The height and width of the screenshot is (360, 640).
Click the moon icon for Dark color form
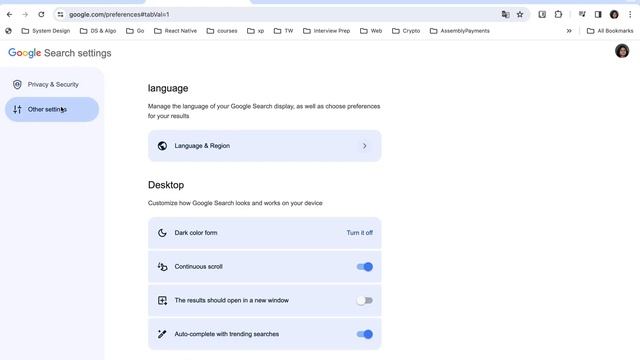(x=162, y=233)
